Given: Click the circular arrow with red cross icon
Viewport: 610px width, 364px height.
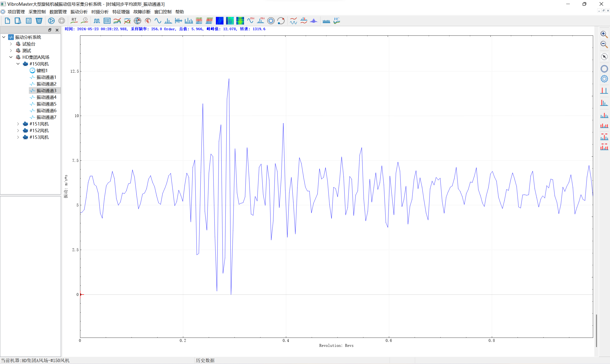Looking at the screenshot, I should tap(281, 21).
